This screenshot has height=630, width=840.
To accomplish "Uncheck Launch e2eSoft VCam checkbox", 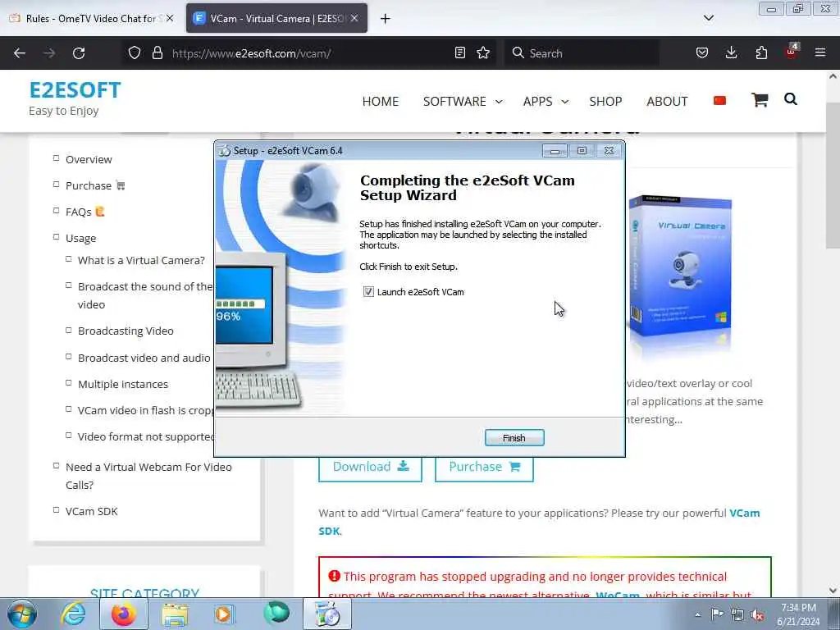I will pos(368,292).
